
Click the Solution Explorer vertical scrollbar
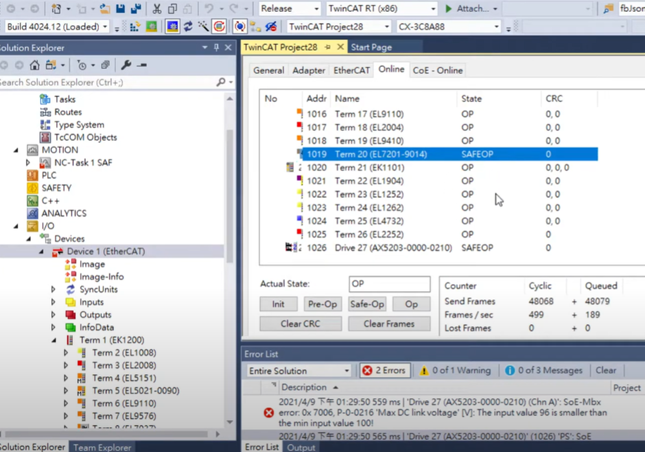point(230,250)
